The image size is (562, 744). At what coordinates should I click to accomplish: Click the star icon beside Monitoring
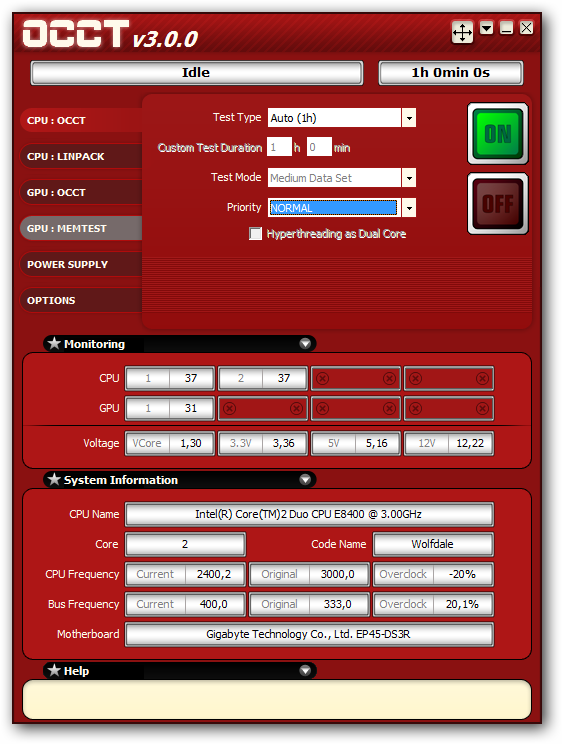point(55,343)
